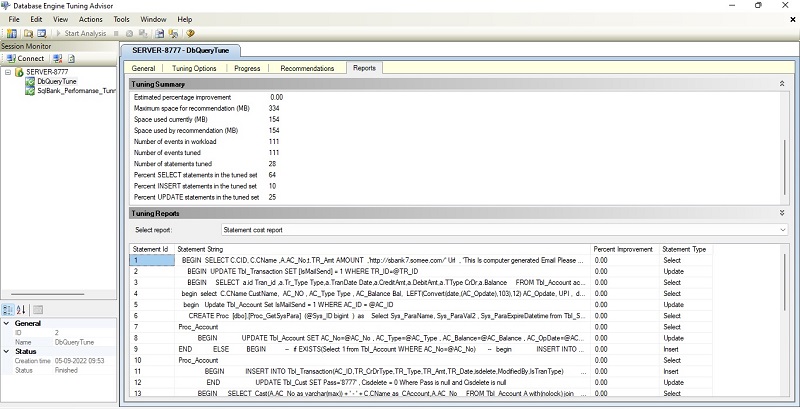
Task: Sort by Percent Improvement column header
Action: [x=625, y=249]
